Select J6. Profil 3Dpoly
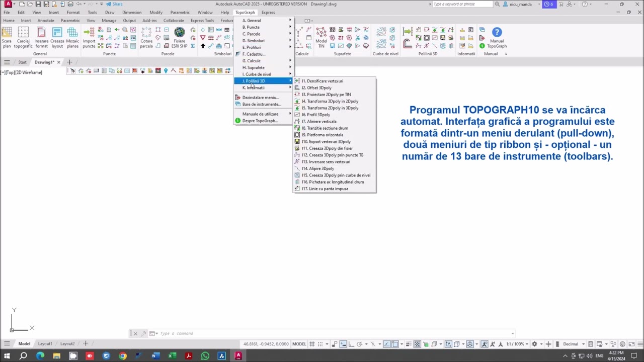The image size is (644, 362). tap(335, 115)
